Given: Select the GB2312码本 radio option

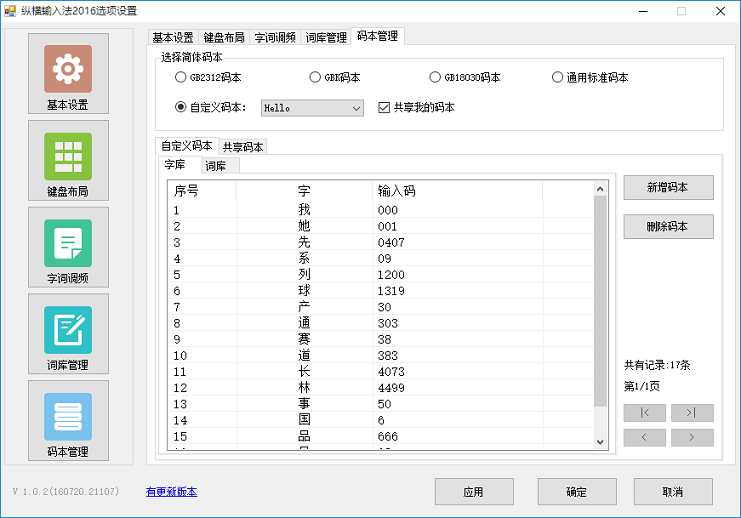Looking at the screenshot, I should pos(181,77).
